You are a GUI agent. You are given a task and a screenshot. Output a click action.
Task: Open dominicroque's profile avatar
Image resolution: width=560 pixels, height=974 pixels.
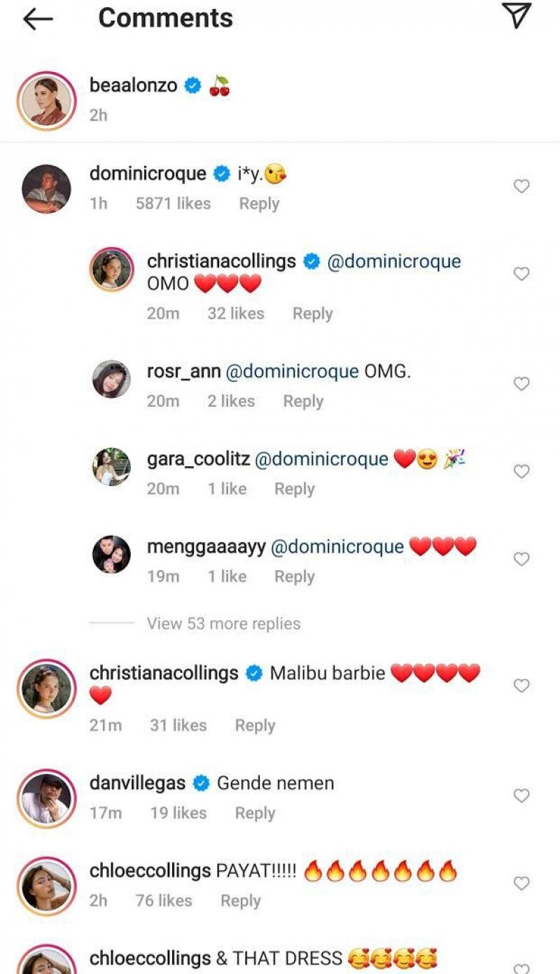[46, 188]
